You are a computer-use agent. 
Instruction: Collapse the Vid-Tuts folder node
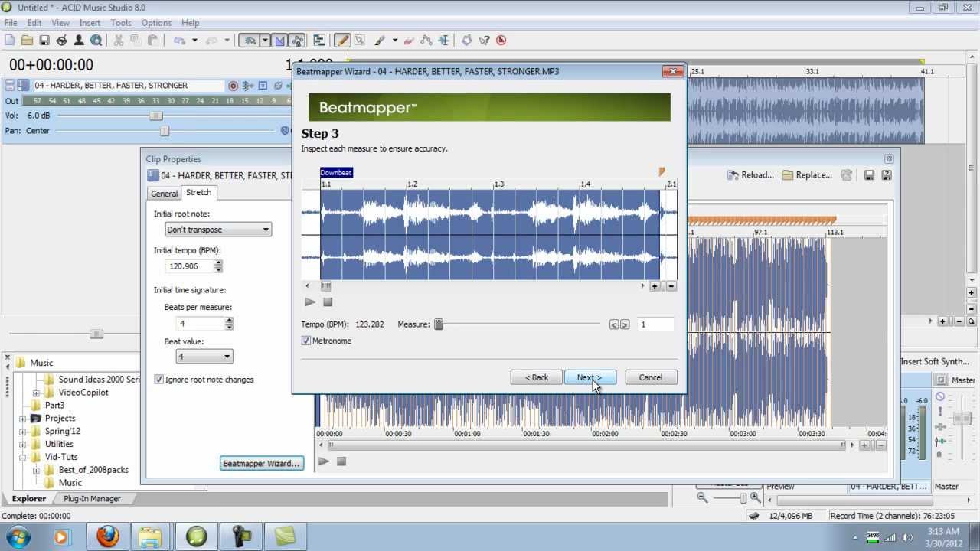pos(23,458)
